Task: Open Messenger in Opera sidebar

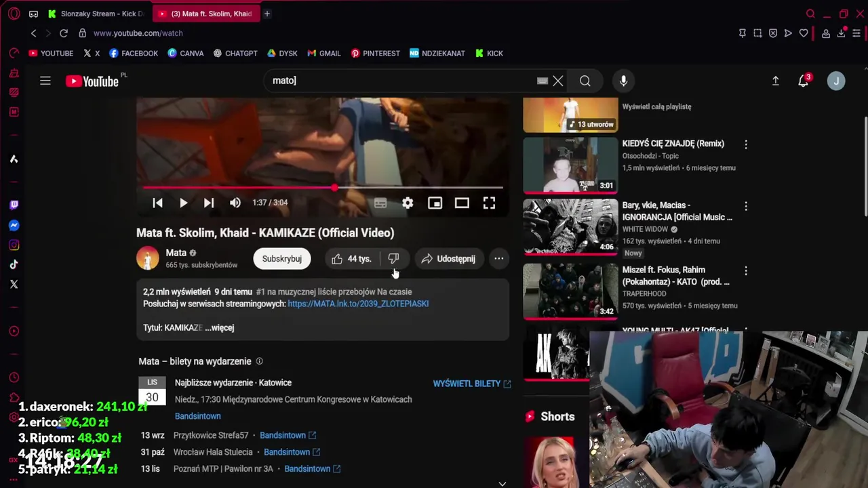Action: (14, 225)
